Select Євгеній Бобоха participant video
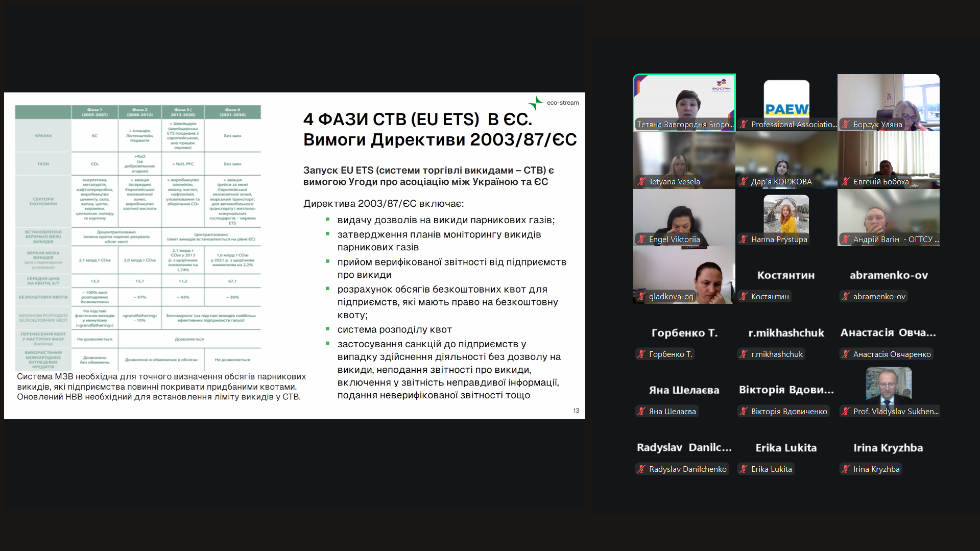 coord(888,160)
